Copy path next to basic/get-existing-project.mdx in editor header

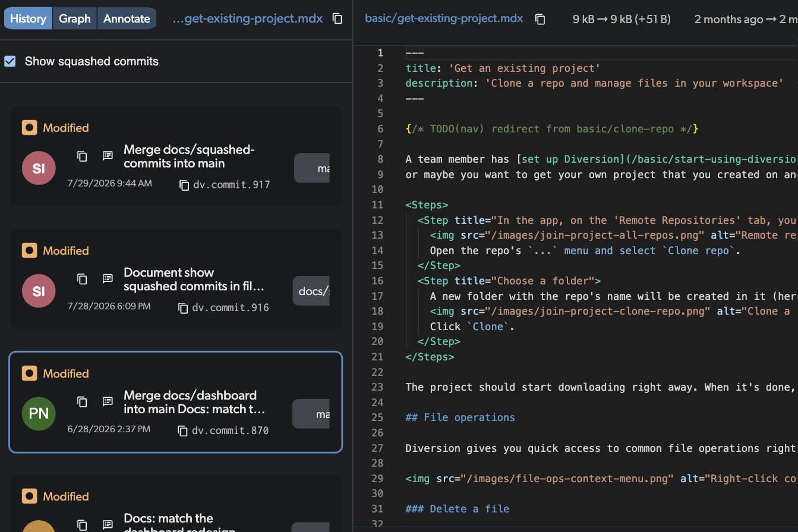[540, 19]
